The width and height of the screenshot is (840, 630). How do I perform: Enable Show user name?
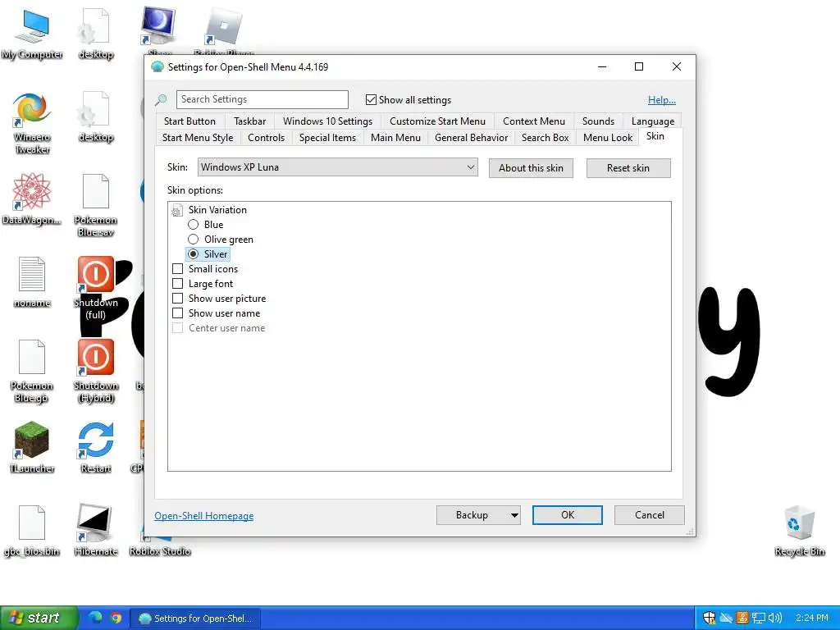coord(177,313)
